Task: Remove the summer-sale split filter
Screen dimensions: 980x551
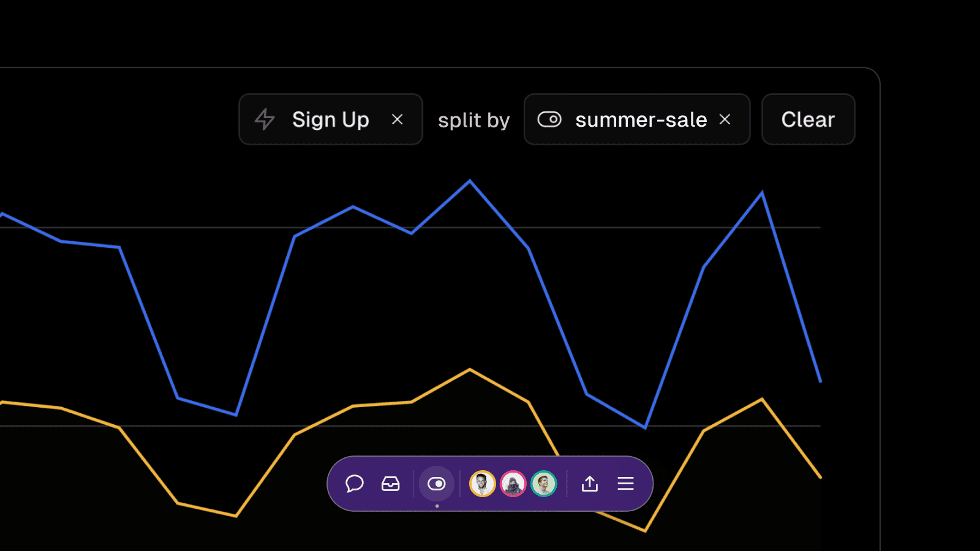Action: (x=725, y=119)
